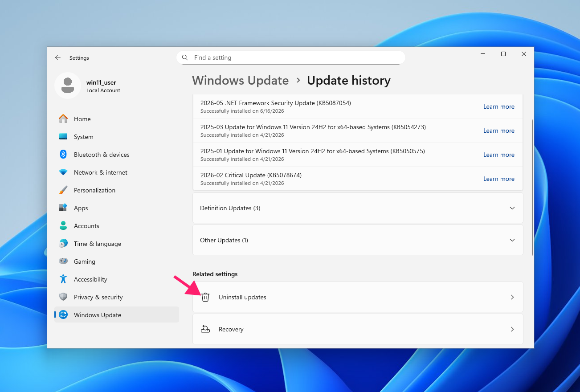Select the Apps category

click(x=117, y=208)
